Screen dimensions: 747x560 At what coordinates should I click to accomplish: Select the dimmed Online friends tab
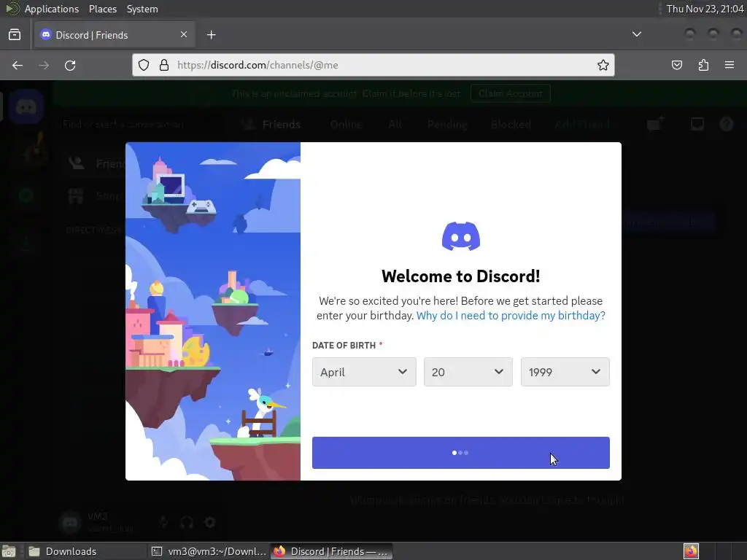click(x=346, y=125)
